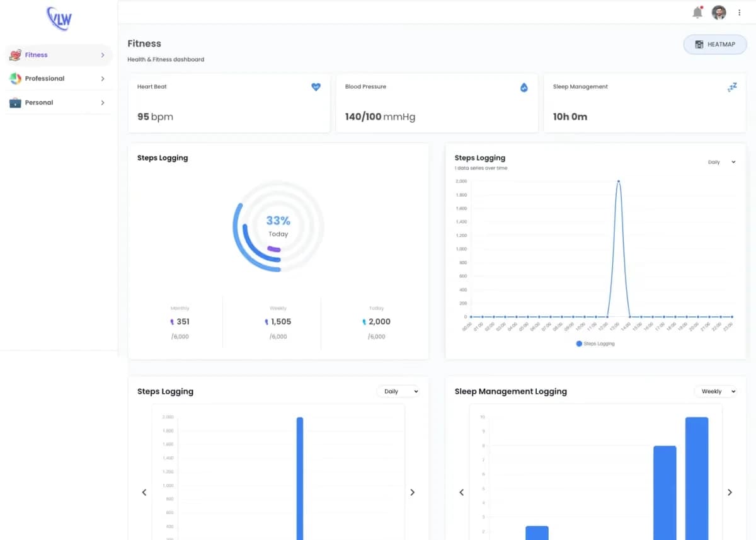
Task: Select Fitness in the sidebar
Action: [x=57, y=55]
